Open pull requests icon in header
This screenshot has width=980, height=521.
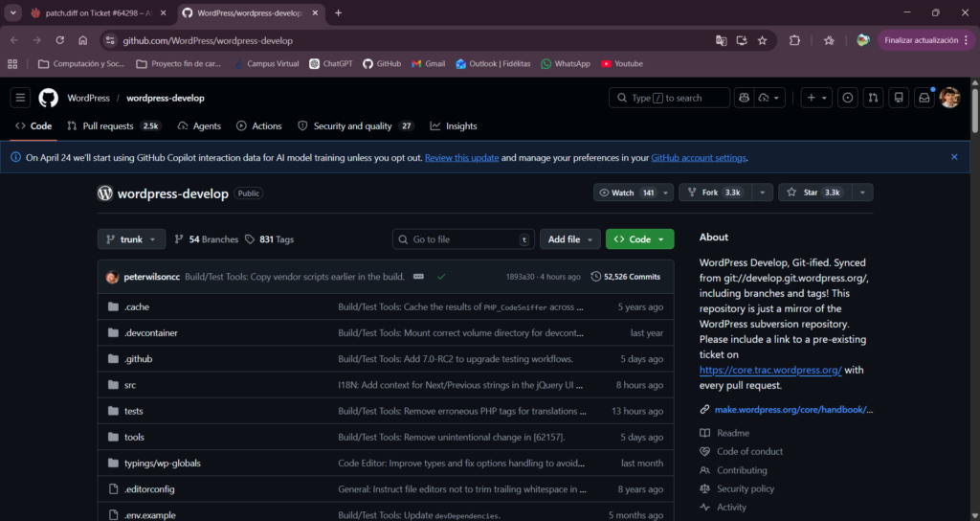click(873, 98)
